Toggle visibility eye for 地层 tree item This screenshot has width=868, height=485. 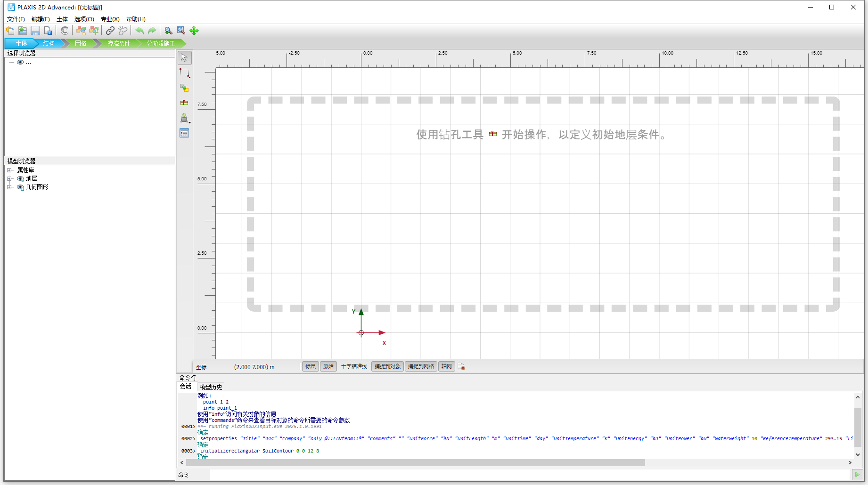pyautogui.click(x=20, y=179)
